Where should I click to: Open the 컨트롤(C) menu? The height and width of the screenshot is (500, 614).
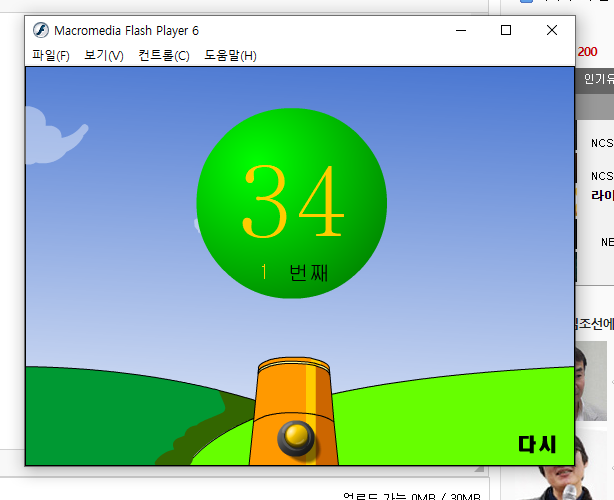tap(164, 56)
